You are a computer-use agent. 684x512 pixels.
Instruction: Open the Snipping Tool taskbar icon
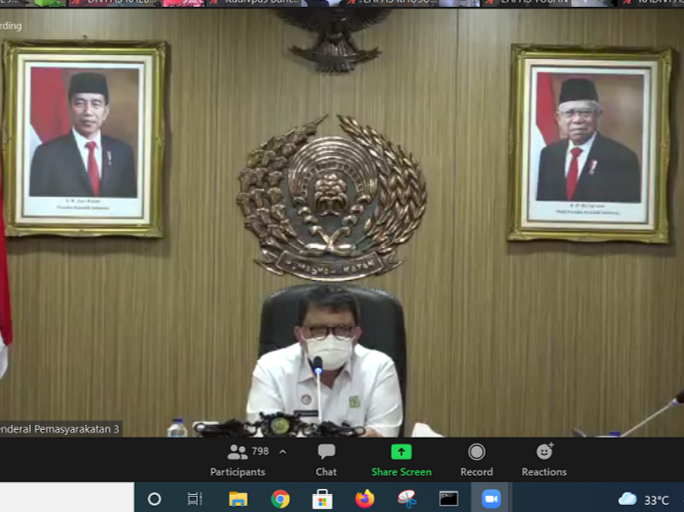407,499
